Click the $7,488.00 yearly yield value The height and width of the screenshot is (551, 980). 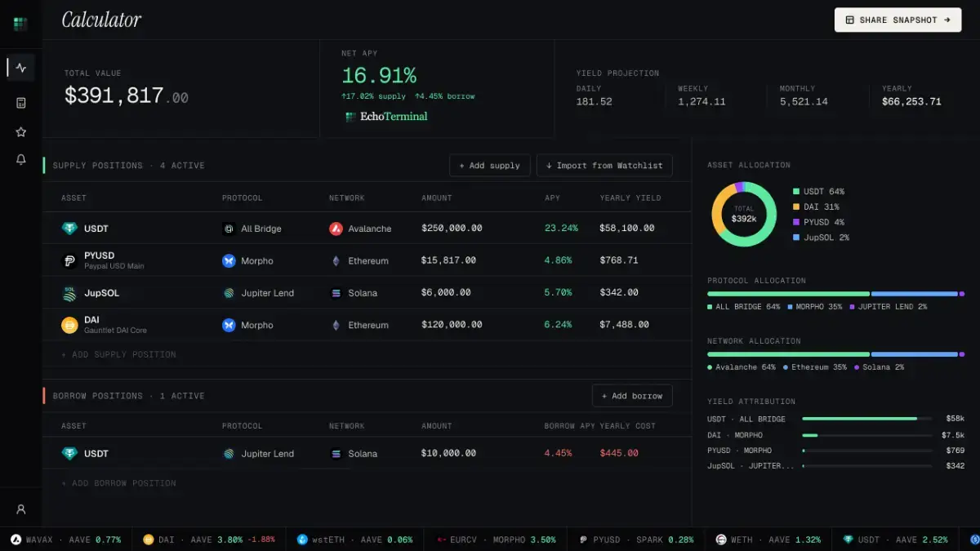[x=624, y=325]
